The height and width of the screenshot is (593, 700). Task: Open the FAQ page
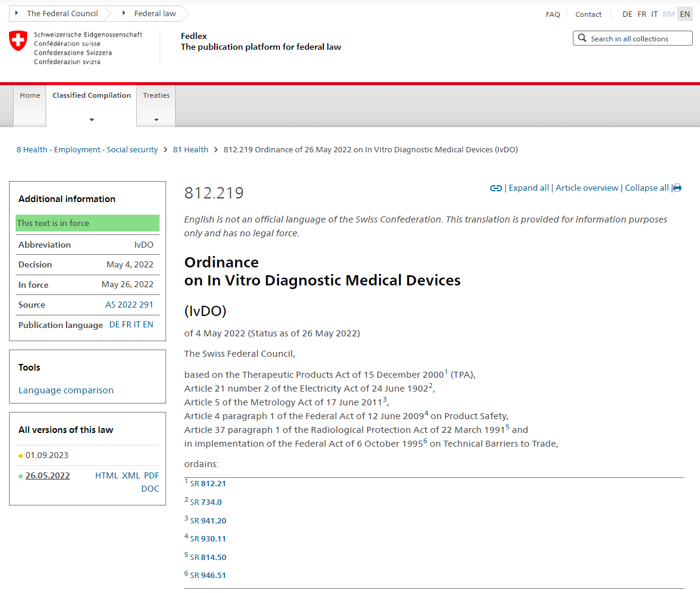[x=552, y=14]
